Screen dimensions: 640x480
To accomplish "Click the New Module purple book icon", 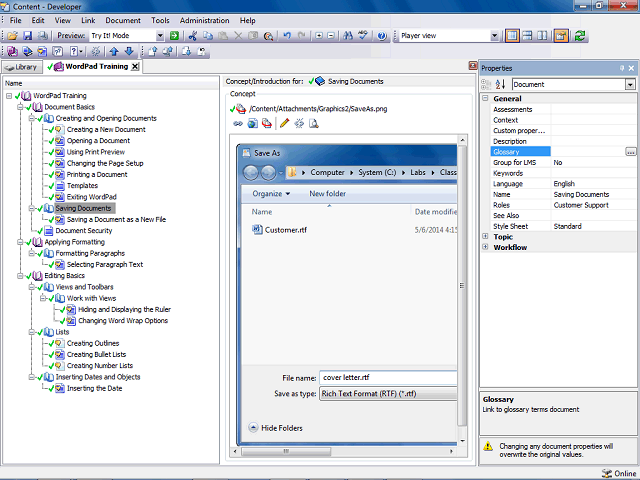I will pyautogui.click(x=12, y=51).
